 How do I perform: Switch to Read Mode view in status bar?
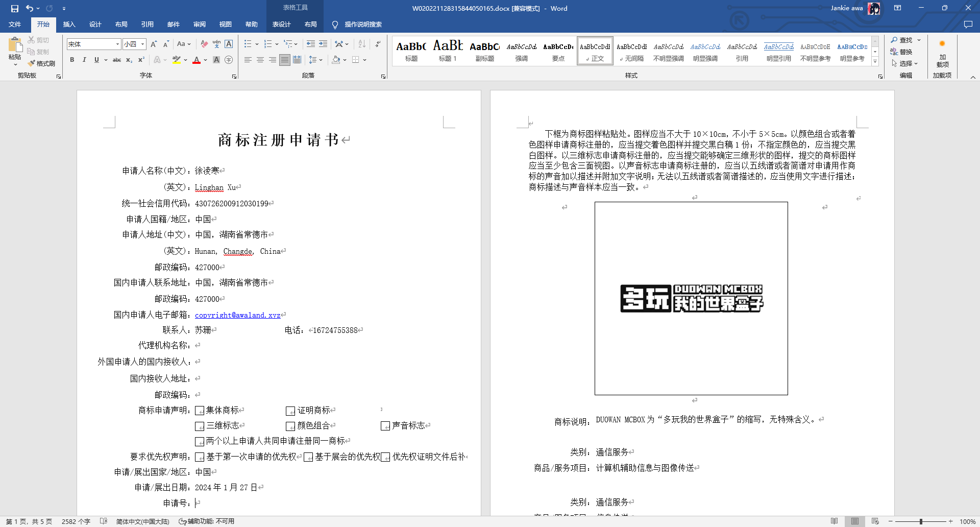[x=834, y=521]
